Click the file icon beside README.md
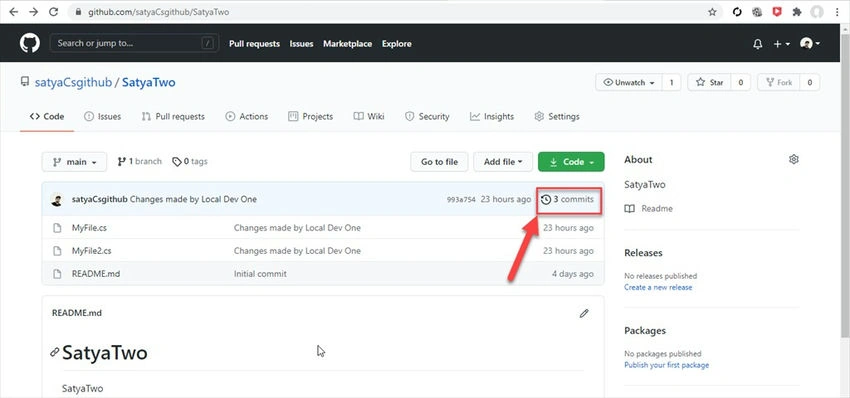This screenshot has width=850, height=398. tap(57, 274)
